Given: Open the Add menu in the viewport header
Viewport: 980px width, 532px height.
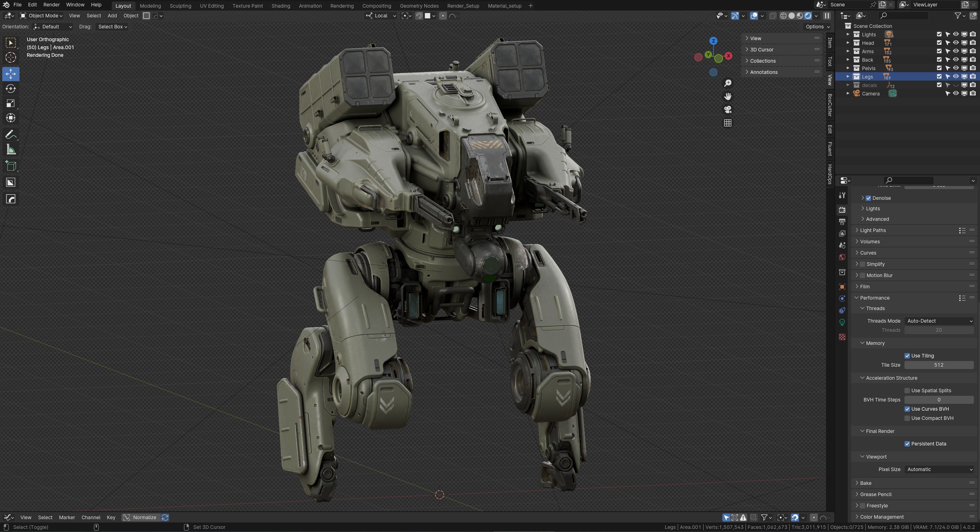Looking at the screenshot, I should click(112, 16).
